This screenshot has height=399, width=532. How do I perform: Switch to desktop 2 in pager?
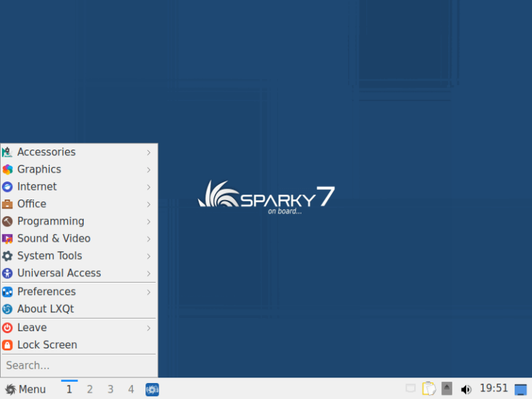(x=90, y=389)
